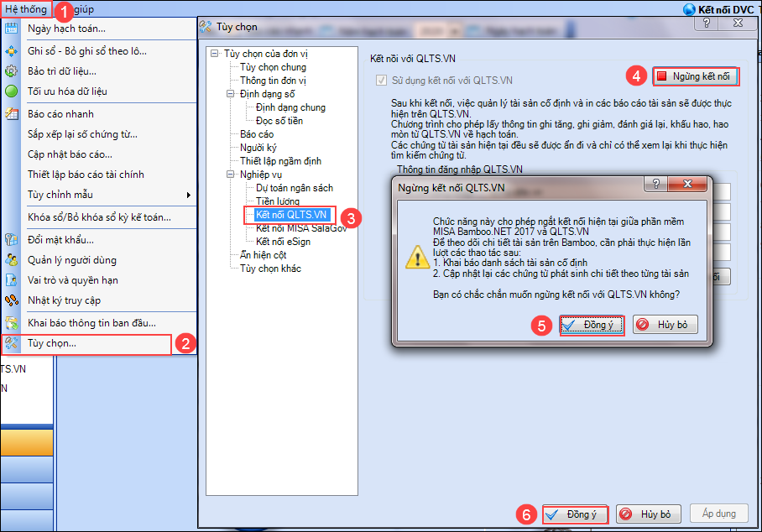Collapse the Định dạng số tree node
762x532 pixels.
pyautogui.click(x=230, y=94)
